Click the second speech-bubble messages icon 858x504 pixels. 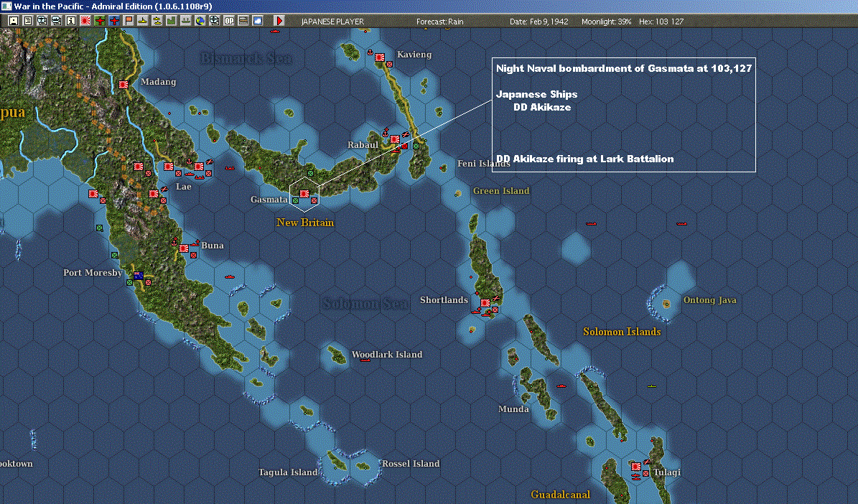[56, 21]
